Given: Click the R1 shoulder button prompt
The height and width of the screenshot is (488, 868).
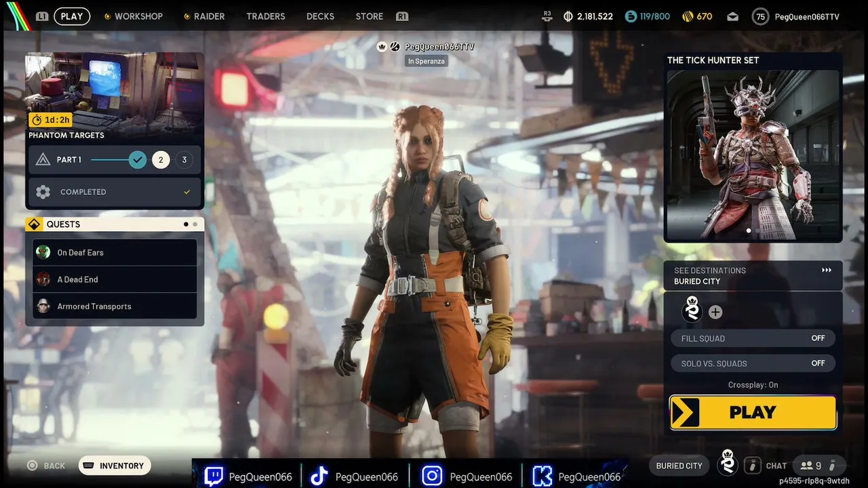Looking at the screenshot, I should pos(402,16).
